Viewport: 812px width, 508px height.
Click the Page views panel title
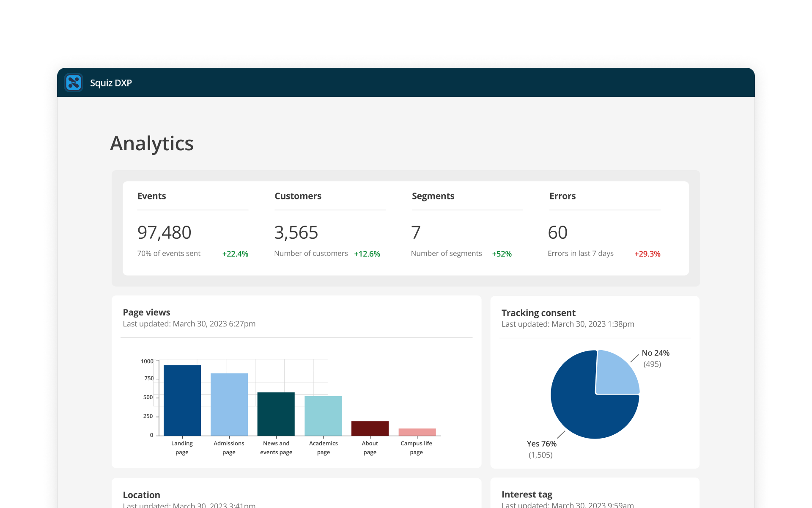146,312
